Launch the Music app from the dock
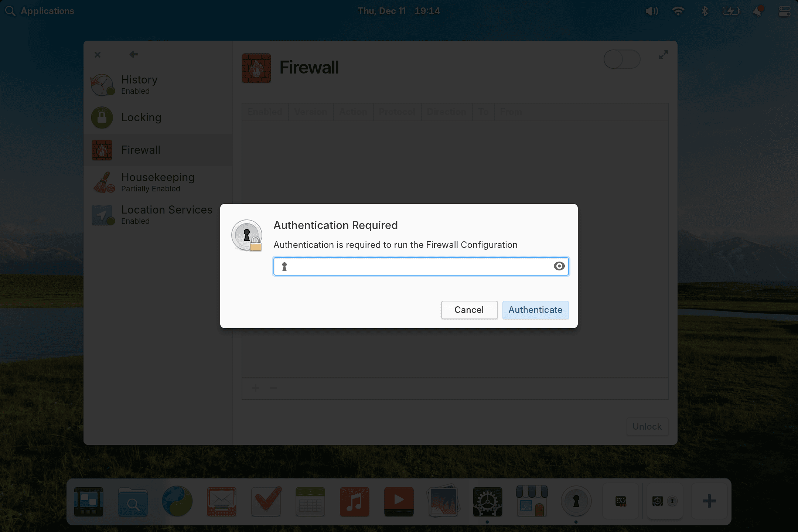 (354, 501)
